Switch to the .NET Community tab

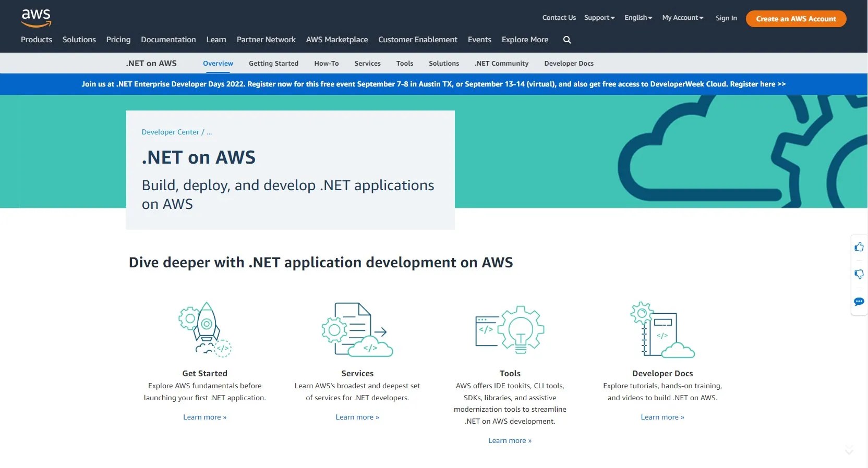[502, 63]
